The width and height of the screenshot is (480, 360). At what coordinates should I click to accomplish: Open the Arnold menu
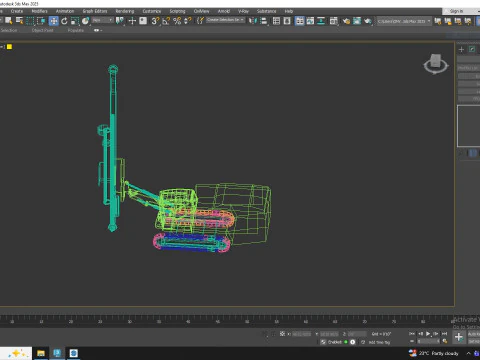click(x=224, y=11)
